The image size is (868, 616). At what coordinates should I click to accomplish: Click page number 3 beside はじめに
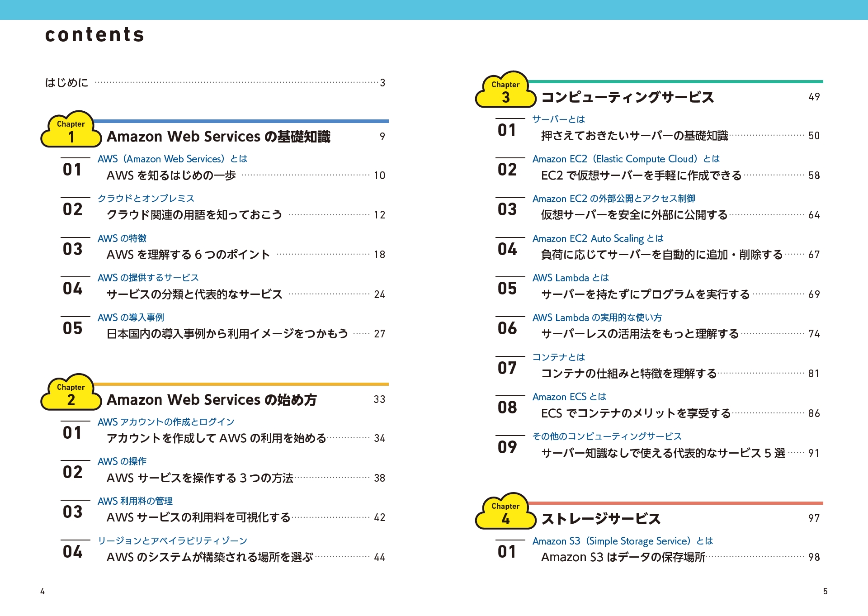382,83
